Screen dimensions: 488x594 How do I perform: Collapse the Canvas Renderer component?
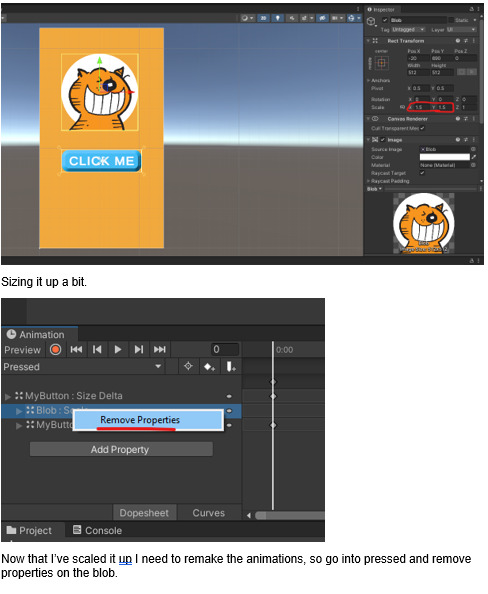(x=368, y=119)
